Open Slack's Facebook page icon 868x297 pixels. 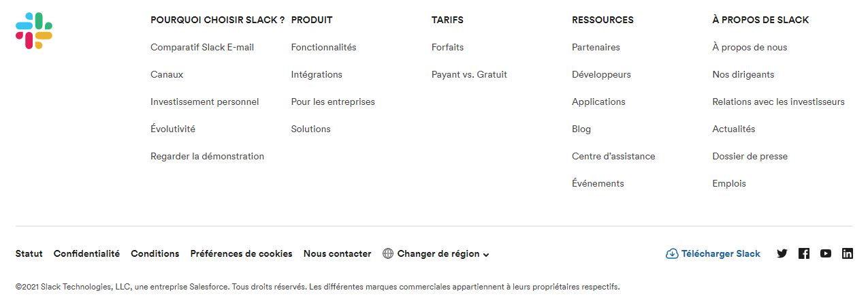coord(804,253)
